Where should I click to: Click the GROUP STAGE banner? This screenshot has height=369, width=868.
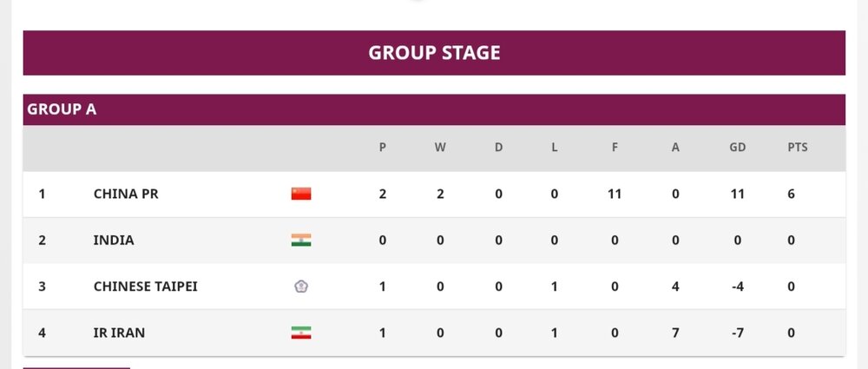434,53
